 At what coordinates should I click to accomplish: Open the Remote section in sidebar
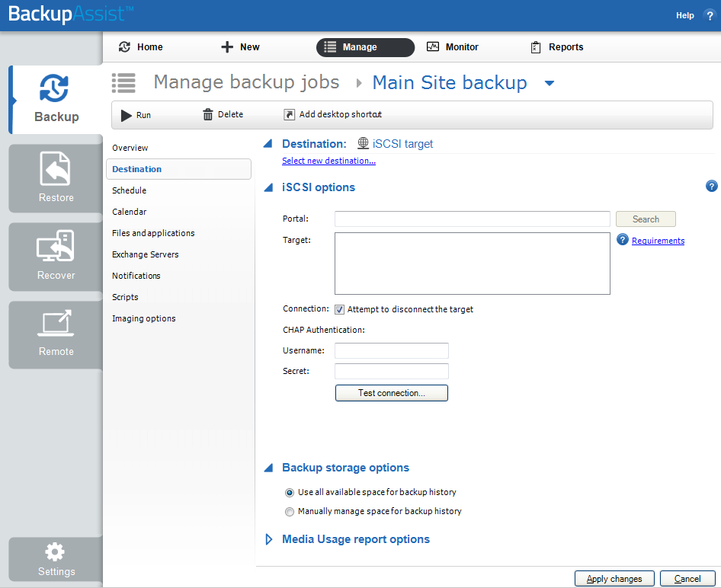[x=56, y=334]
